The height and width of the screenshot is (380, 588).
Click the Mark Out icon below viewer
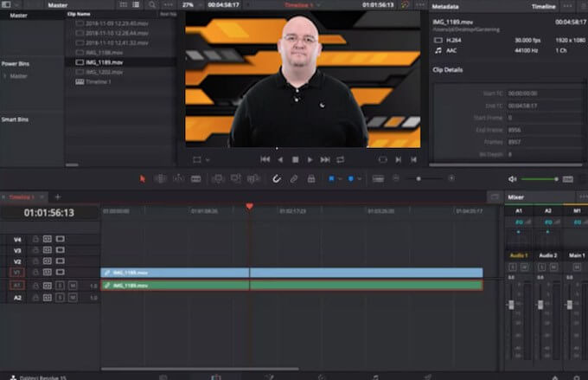pos(413,159)
